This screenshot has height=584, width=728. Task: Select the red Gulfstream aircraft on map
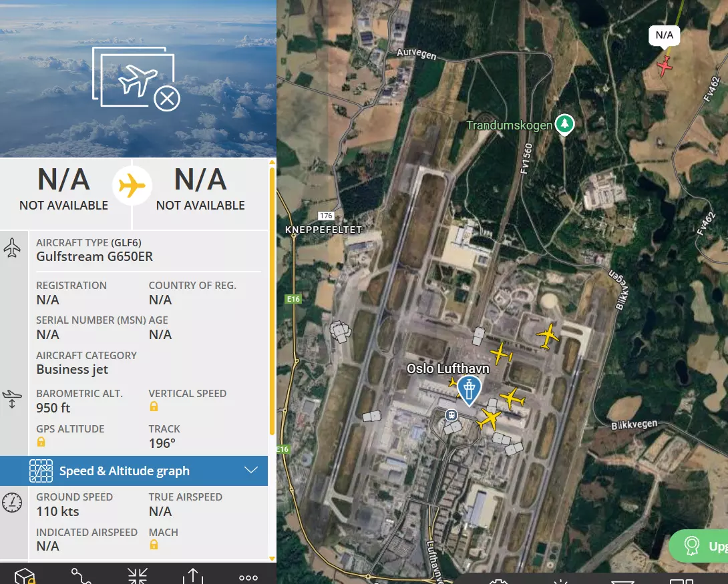(x=665, y=66)
